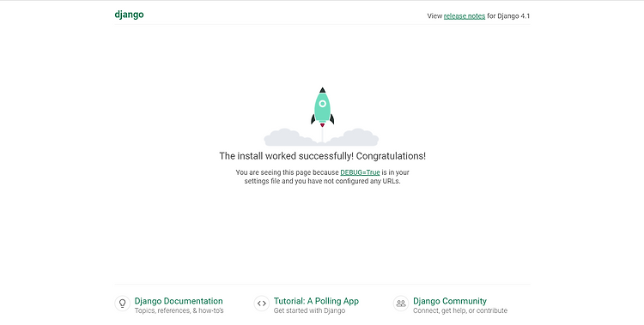Screen dimensions: 644x325
Task: Click 'for Django 4.1' text
Action: click(x=508, y=16)
